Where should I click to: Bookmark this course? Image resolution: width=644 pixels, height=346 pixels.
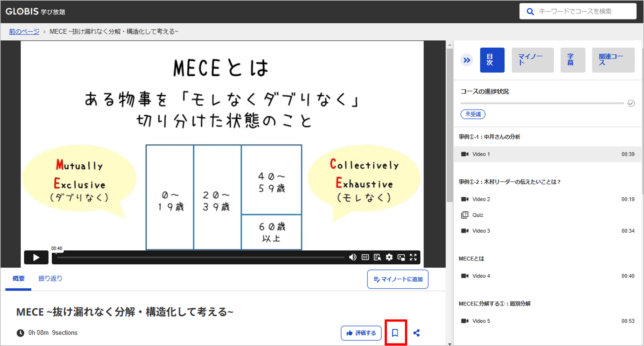pyautogui.click(x=395, y=333)
